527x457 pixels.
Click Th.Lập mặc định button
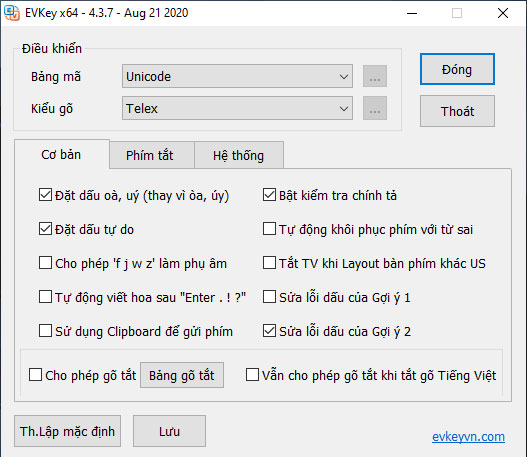[68, 431]
